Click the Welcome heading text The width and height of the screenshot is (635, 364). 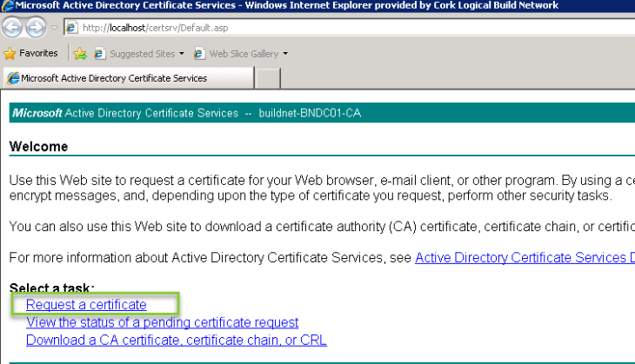click(x=38, y=147)
